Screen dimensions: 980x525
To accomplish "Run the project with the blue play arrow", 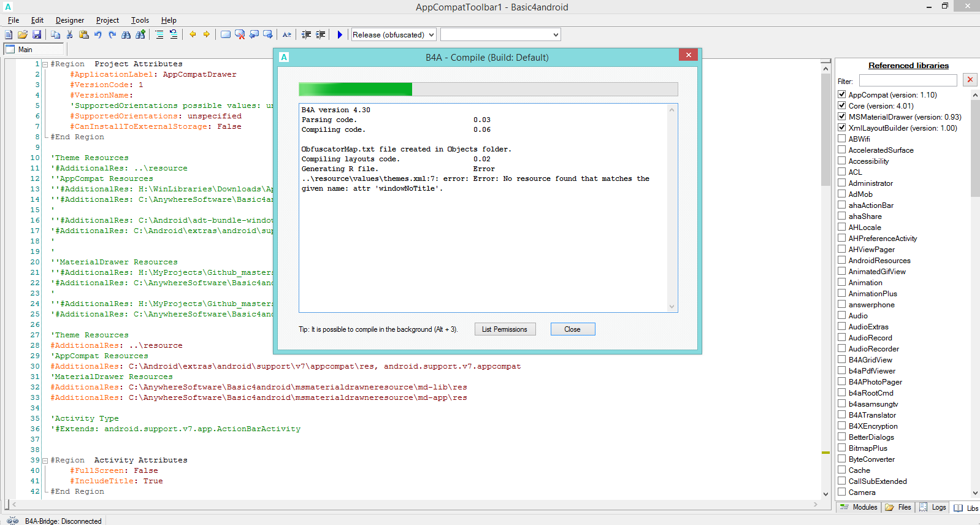I will pyautogui.click(x=340, y=35).
